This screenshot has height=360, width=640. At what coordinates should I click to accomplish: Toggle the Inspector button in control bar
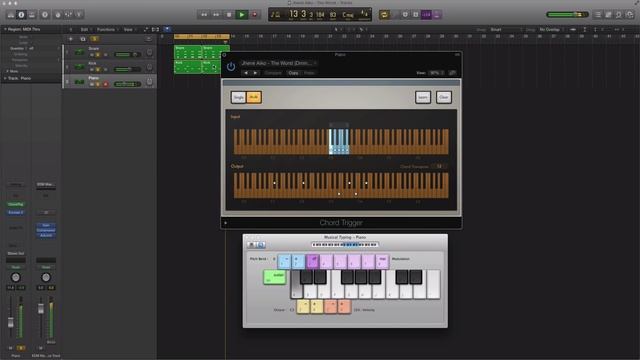21,15
